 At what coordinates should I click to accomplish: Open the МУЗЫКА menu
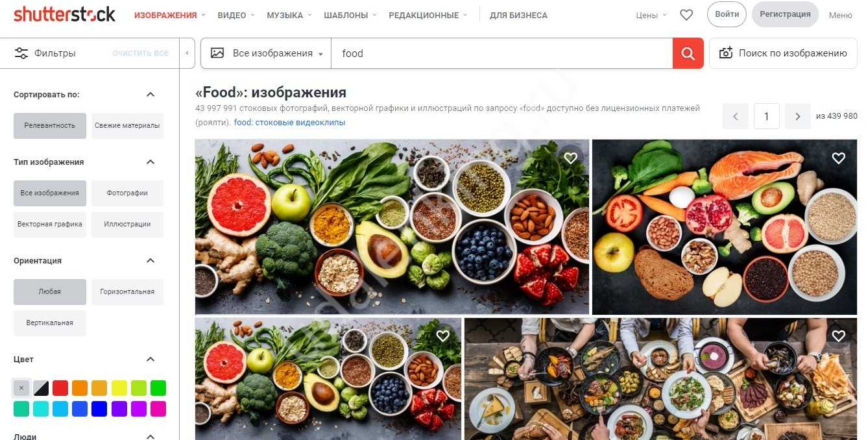coord(289,15)
